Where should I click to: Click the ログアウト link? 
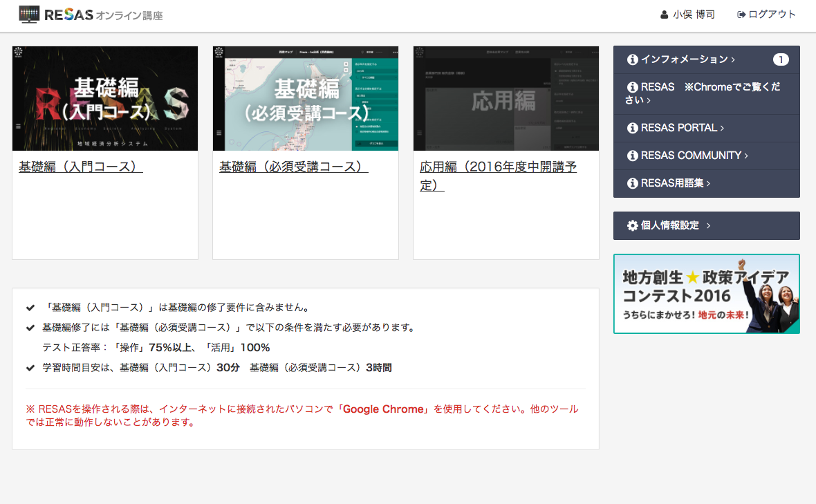tap(767, 15)
